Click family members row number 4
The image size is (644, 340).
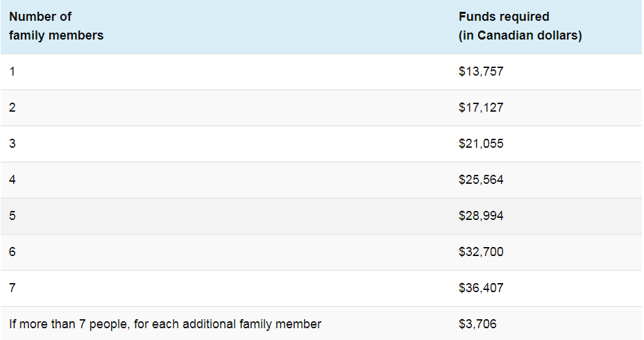[12, 180]
